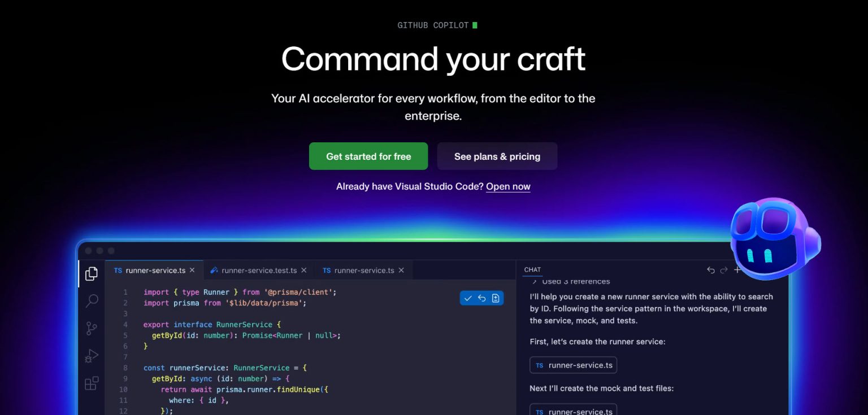Open the See plans & pricing page
Image resolution: width=868 pixels, height=415 pixels.
(x=497, y=156)
